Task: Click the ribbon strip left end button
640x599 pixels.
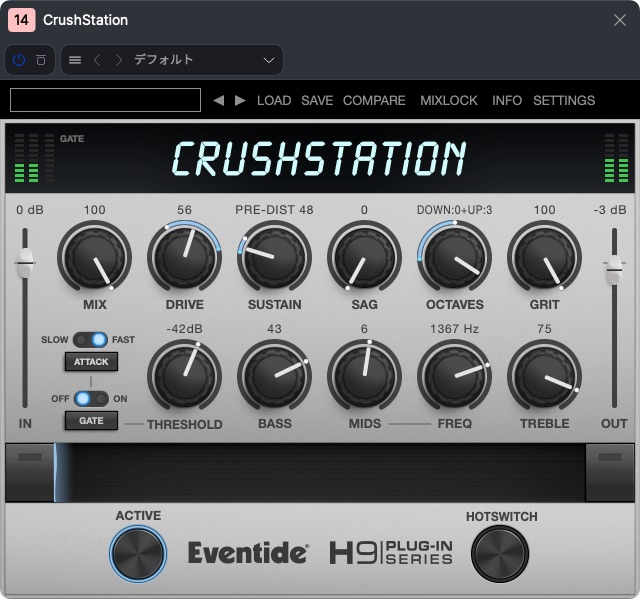Action: [x=30, y=473]
